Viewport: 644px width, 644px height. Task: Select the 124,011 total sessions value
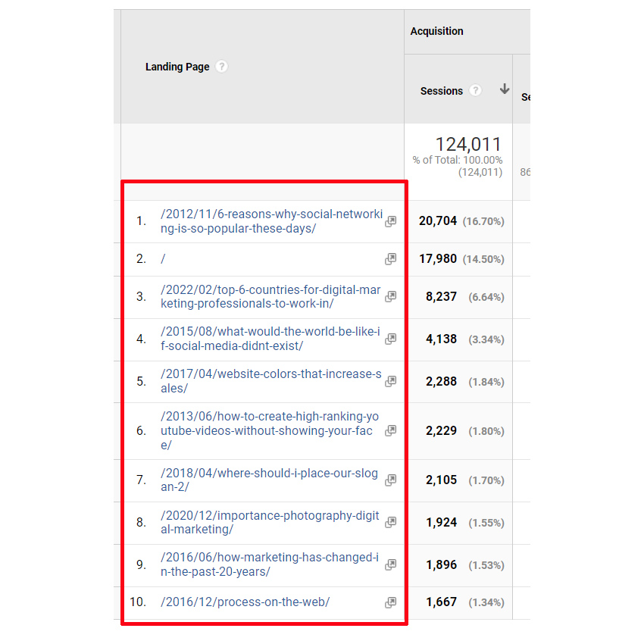click(468, 145)
